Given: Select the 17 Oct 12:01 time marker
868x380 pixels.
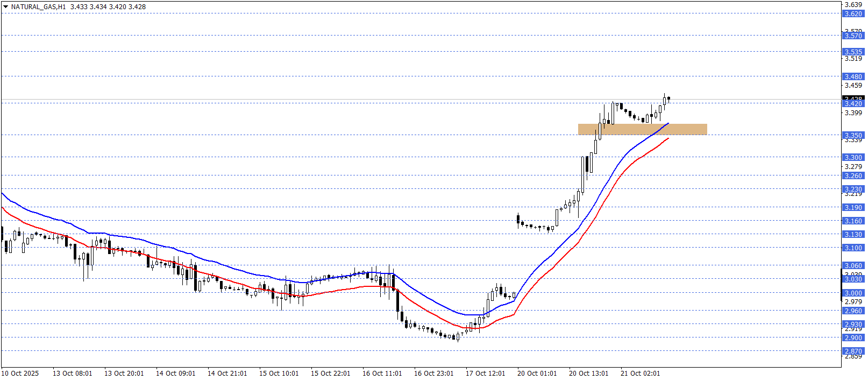Looking at the screenshot, I should [x=485, y=374].
